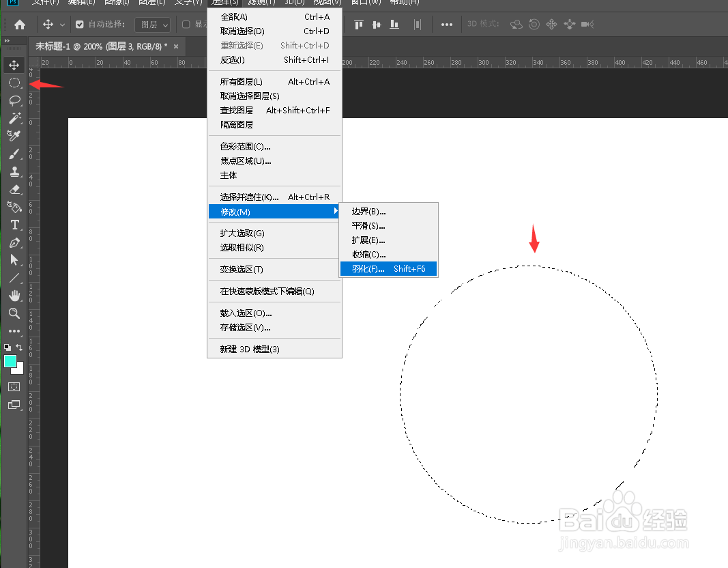Select the Lasso tool
728x568 pixels.
[x=14, y=101]
